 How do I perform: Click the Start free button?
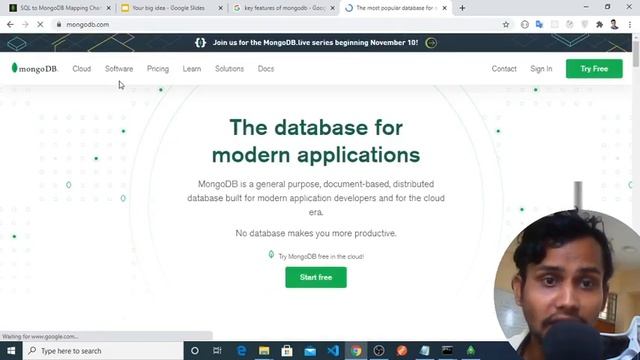pos(316,277)
